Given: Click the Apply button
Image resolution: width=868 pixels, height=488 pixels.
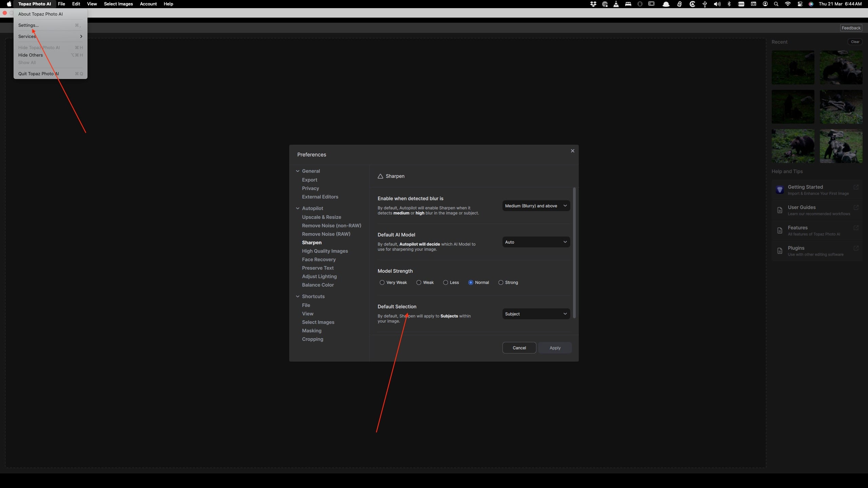Looking at the screenshot, I should coord(555,348).
